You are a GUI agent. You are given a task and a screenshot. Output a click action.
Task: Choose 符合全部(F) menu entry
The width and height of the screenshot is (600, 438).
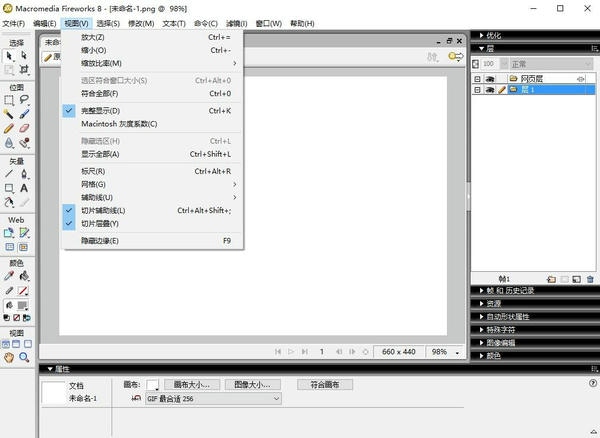tap(152, 94)
